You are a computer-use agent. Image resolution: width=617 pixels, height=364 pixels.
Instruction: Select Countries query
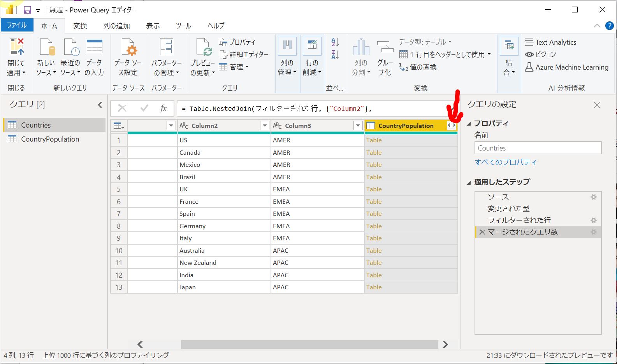54,125
